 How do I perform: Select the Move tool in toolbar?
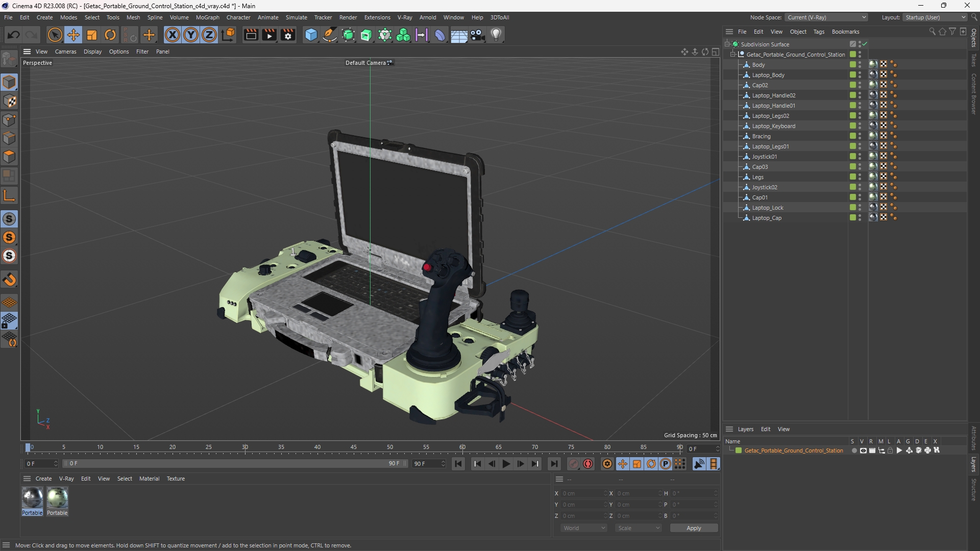[x=73, y=35]
